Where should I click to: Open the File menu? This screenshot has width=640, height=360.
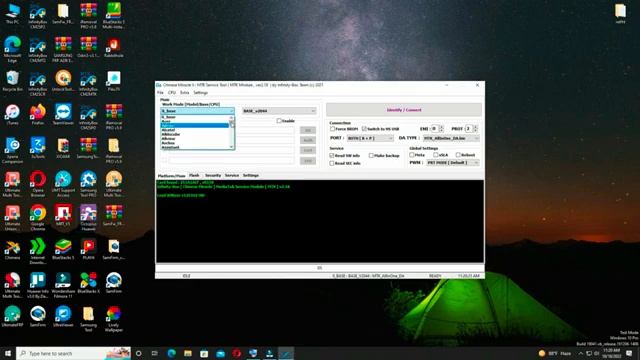(160, 93)
